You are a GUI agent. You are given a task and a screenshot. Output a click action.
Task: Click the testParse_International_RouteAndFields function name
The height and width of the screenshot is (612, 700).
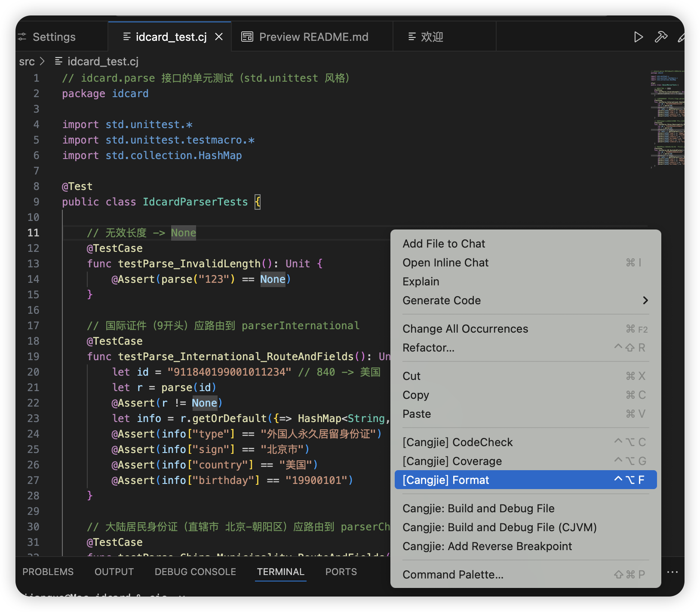pos(236,357)
